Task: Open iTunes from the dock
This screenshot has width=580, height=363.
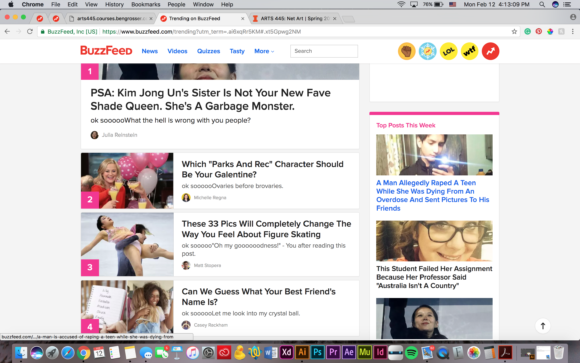Action: coord(192,352)
